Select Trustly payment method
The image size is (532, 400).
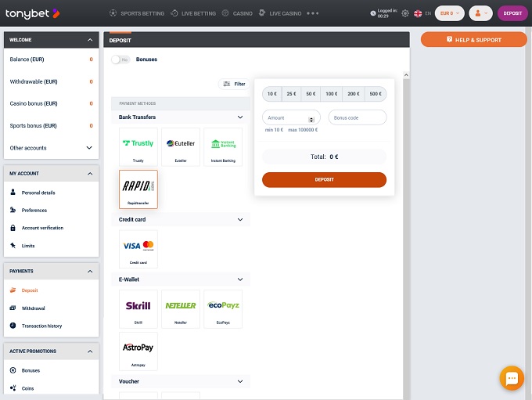tap(138, 146)
